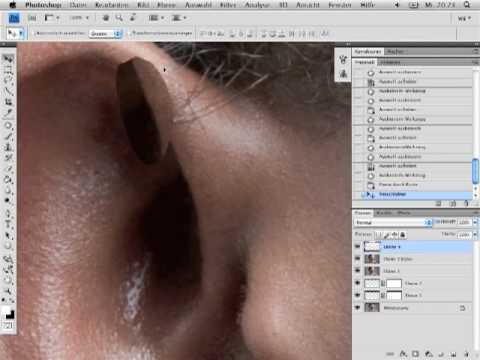Select the Clone Stamp tool
Image resolution: width=480 pixels, height=360 pixels.
point(8,147)
